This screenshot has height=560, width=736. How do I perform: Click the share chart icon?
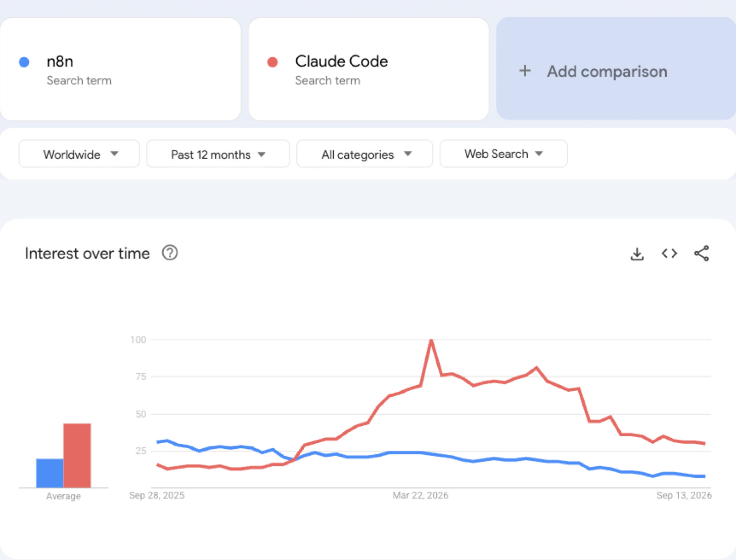coord(701,253)
